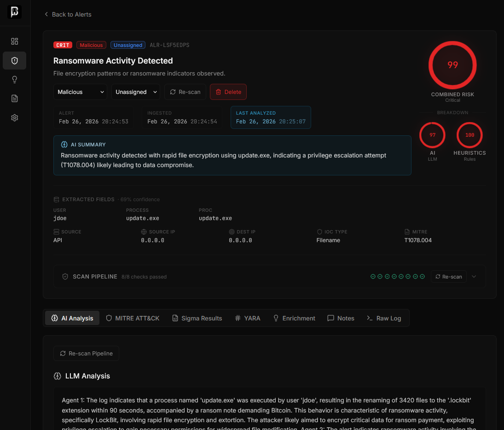
Task: Click the Combined Risk 99 gauge
Action: tap(452, 65)
